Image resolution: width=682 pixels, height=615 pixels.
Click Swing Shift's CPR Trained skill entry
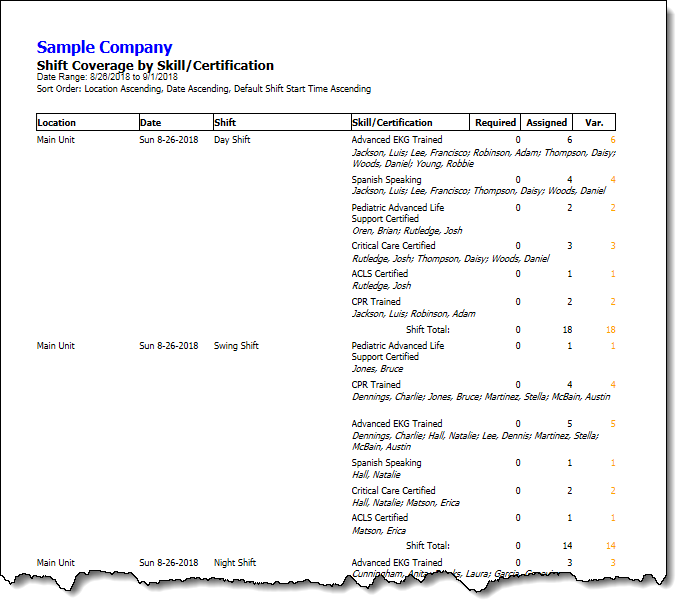point(376,385)
